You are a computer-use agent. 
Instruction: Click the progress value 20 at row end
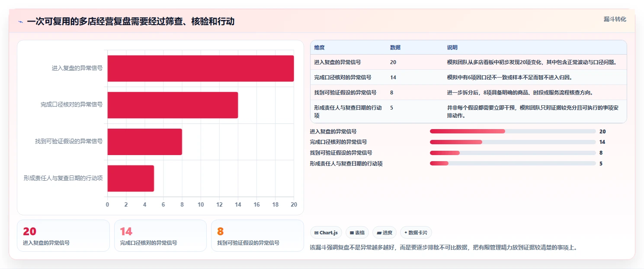tap(602, 131)
